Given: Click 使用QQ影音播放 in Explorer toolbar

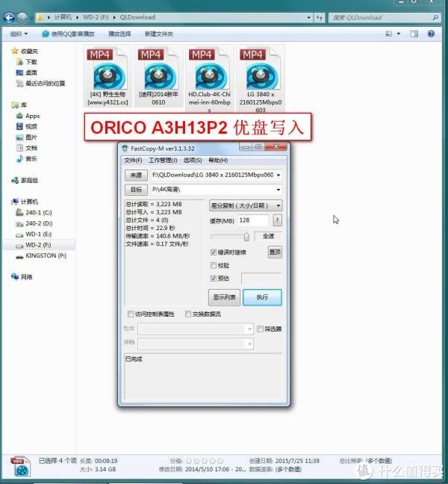Looking at the screenshot, I should [x=68, y=34].
